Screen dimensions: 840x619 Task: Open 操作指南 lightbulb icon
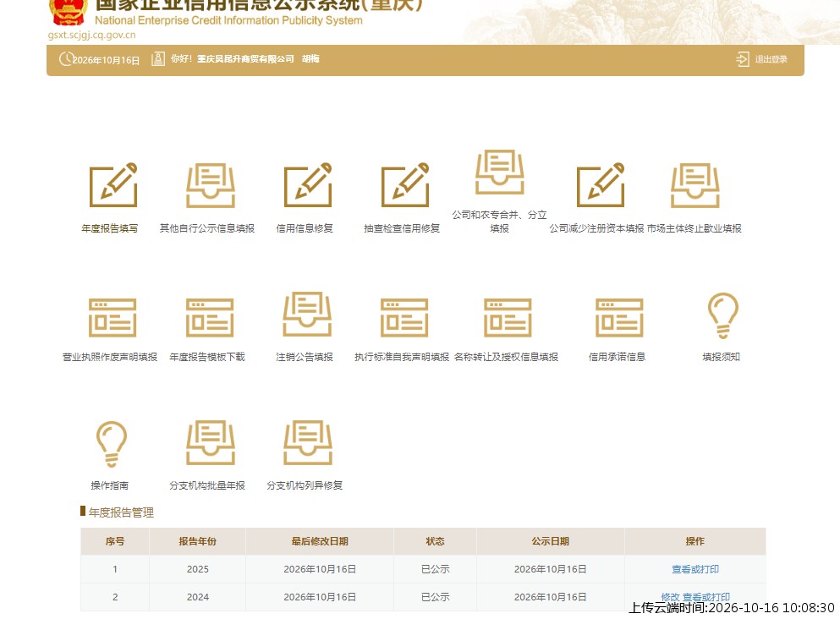112,444
